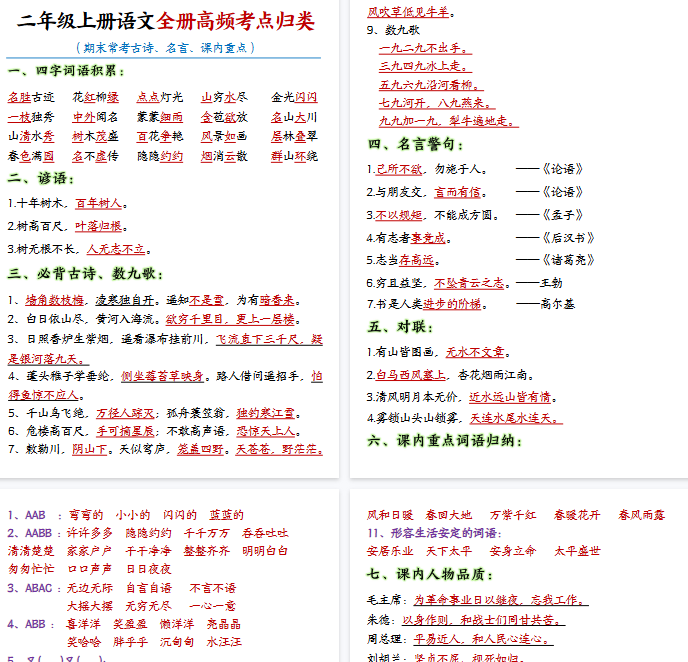This screenshot has height=662, width=688.
Task: Select quote '己所不欲,勿施于人'
Action: click(427, 169)
